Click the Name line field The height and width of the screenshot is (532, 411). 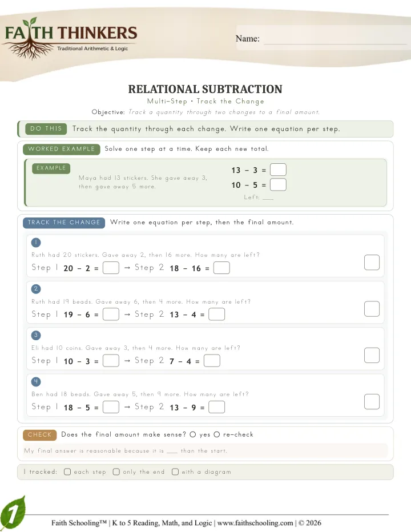click(335, 39)
